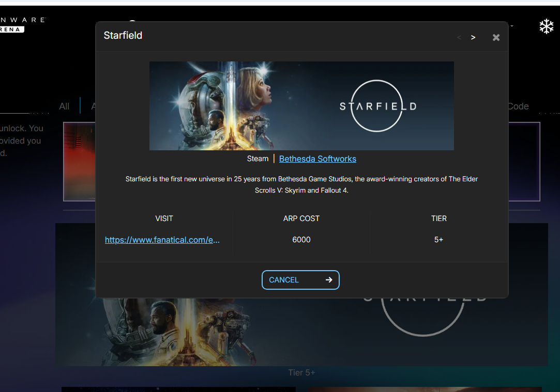
Task: Click the greyed-out previous < arrow
Action: coord(459,37)
